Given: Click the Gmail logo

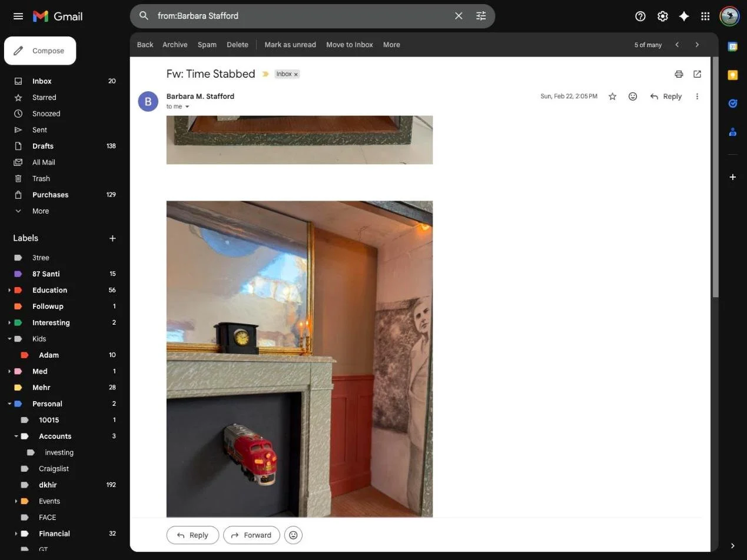Looking at the screenshot, I should pos(58,16).
